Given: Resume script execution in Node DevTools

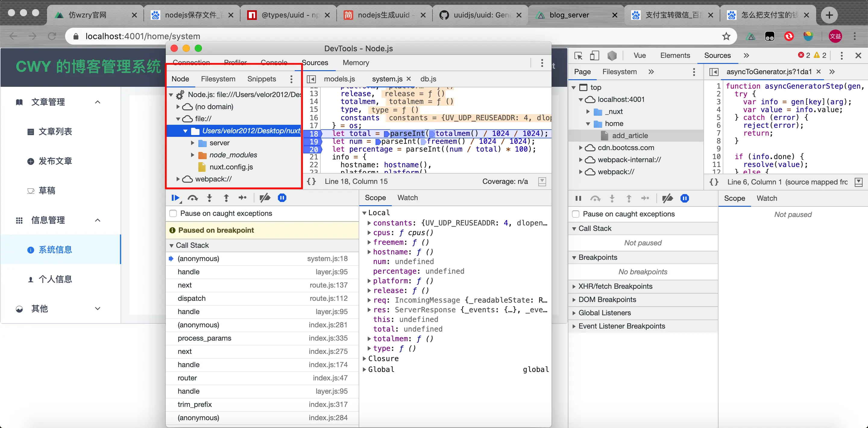Looking at the screenshot, I should pyautogui.click(x=175, y=198).
